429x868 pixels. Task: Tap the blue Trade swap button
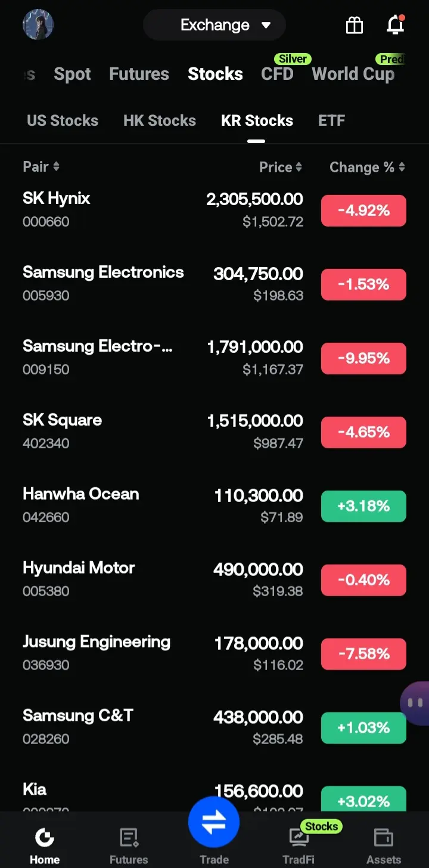[214, 822]
